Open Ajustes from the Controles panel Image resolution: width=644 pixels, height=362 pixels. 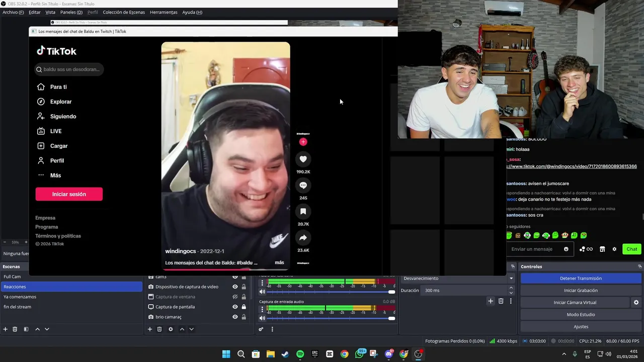(x=581, y=327)
